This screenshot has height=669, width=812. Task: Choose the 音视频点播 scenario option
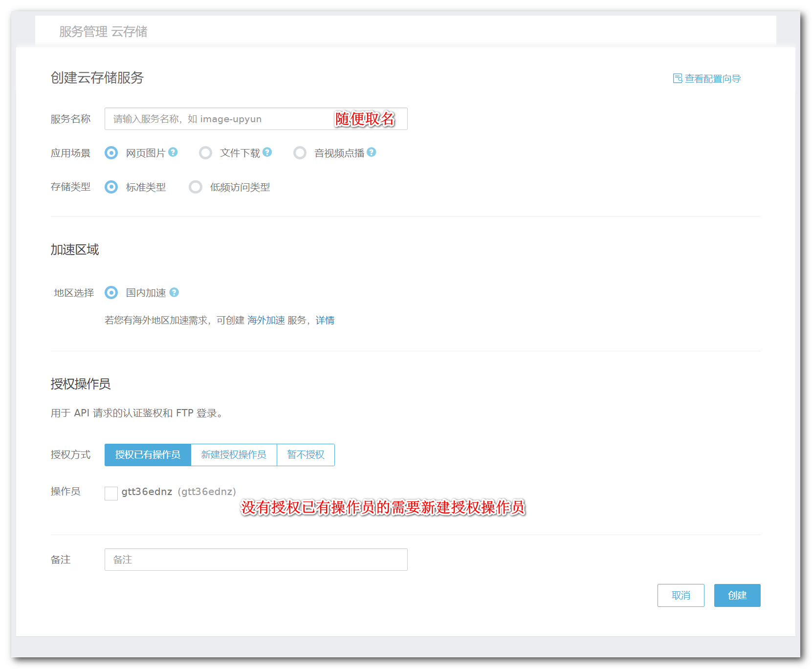[x=300, y=153]
